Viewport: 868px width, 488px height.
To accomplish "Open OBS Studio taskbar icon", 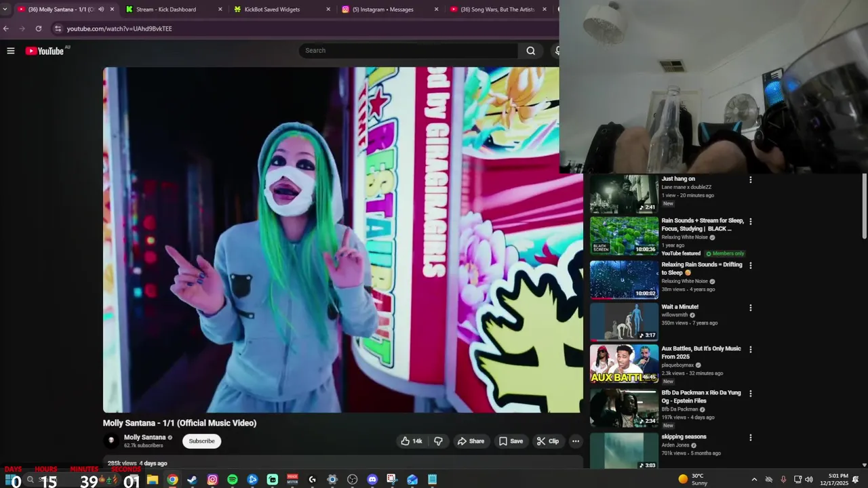I will [x=352, y=480].
